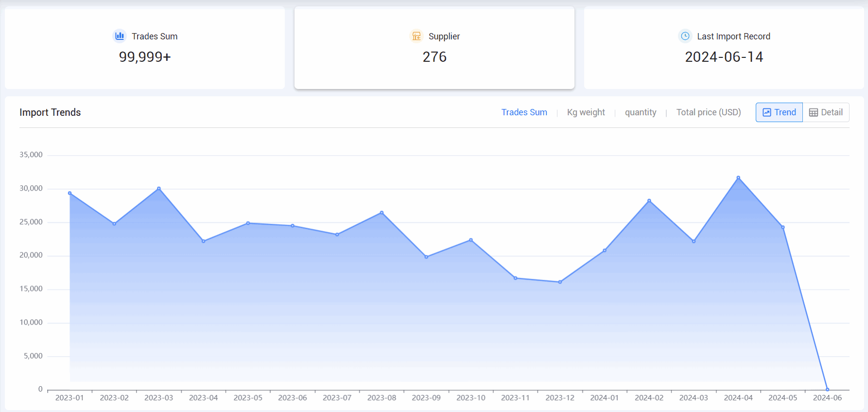Select the 2023-12 low data point
The image size is (868, 412).
(560, 282)
